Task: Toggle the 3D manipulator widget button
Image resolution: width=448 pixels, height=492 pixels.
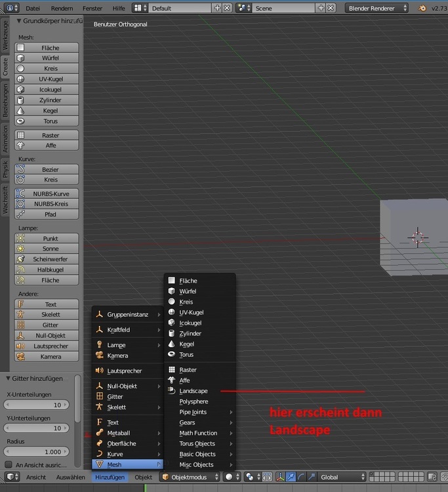Action: coord(280,478)
